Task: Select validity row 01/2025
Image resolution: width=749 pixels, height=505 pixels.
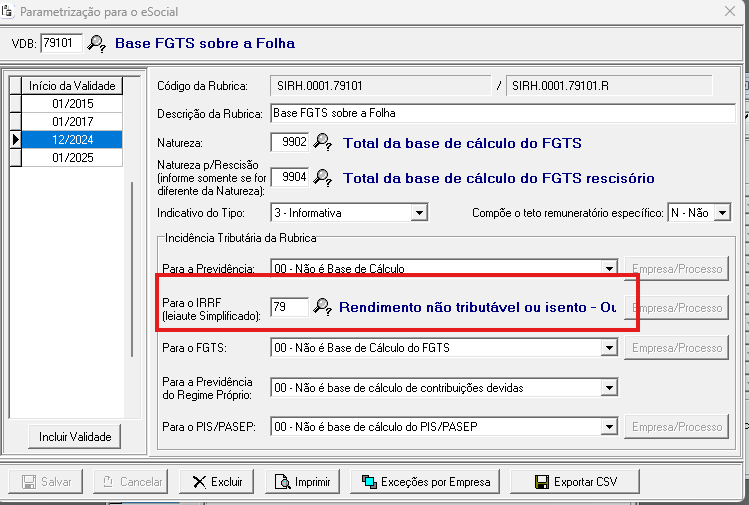Action: pos(72,158)
